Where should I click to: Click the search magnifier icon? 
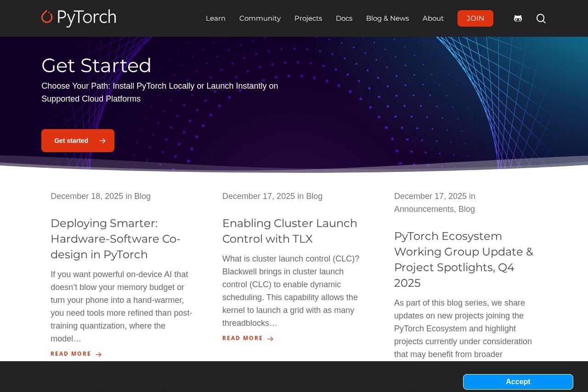541,18
